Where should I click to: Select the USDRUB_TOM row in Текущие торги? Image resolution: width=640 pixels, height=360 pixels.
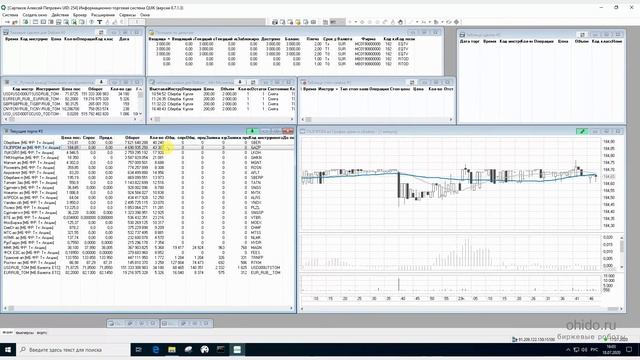148,267
